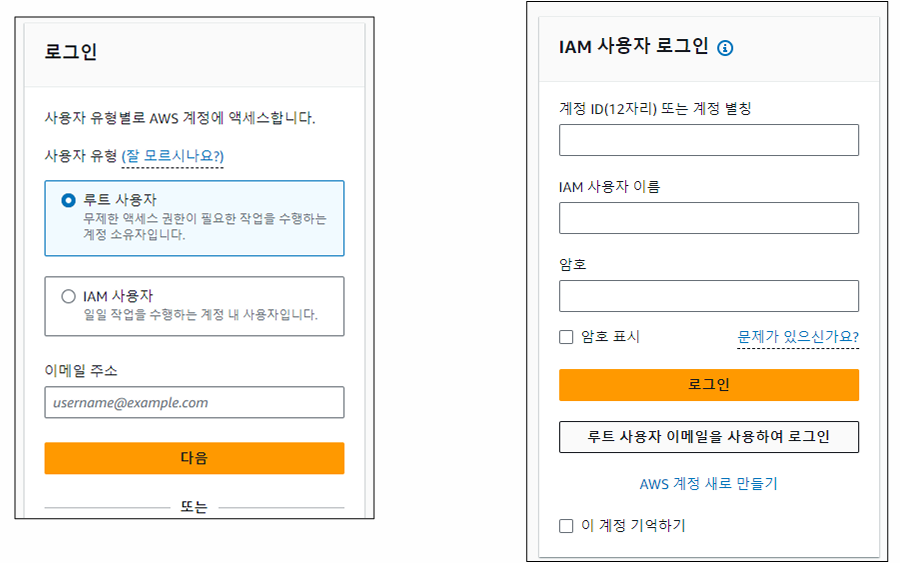Click the orange 다음 button
Viewport: 900px width, 563px height.
click(195, 458)
